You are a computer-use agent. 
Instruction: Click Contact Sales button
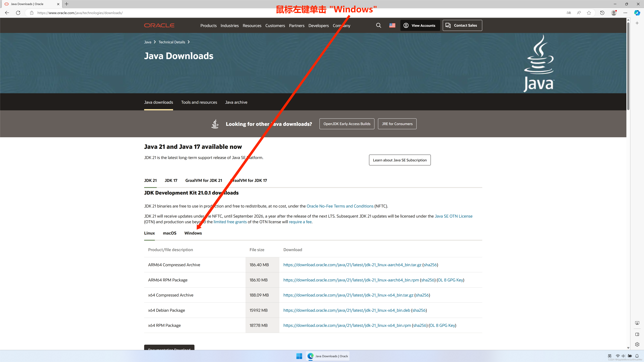click(462, 25)
